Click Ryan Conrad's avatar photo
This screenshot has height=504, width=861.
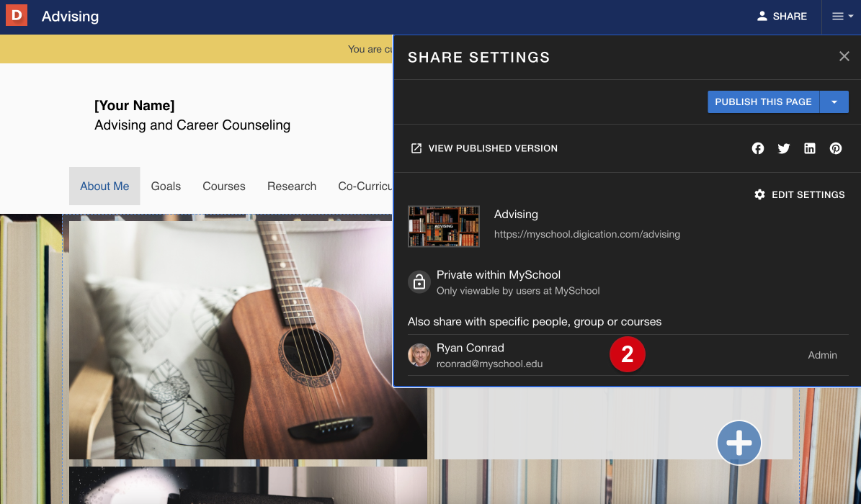click(419, 355)
